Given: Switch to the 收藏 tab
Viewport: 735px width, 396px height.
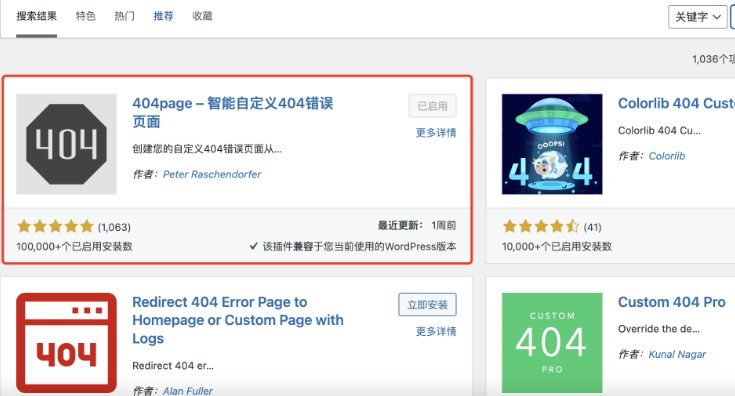Looking at the screenshot, I should pos(202,16).
